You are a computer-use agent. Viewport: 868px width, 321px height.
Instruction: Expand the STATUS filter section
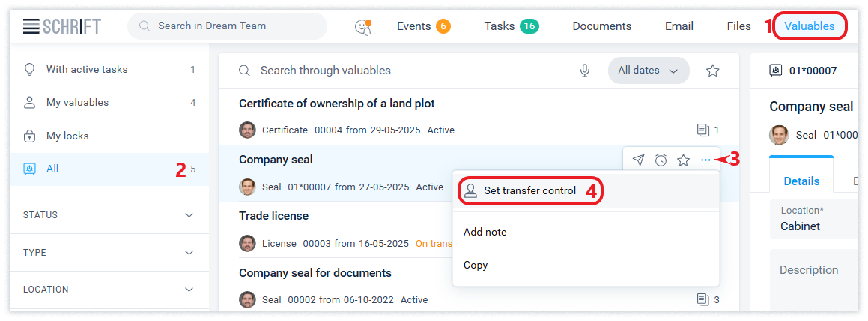(x=109, y=215)
